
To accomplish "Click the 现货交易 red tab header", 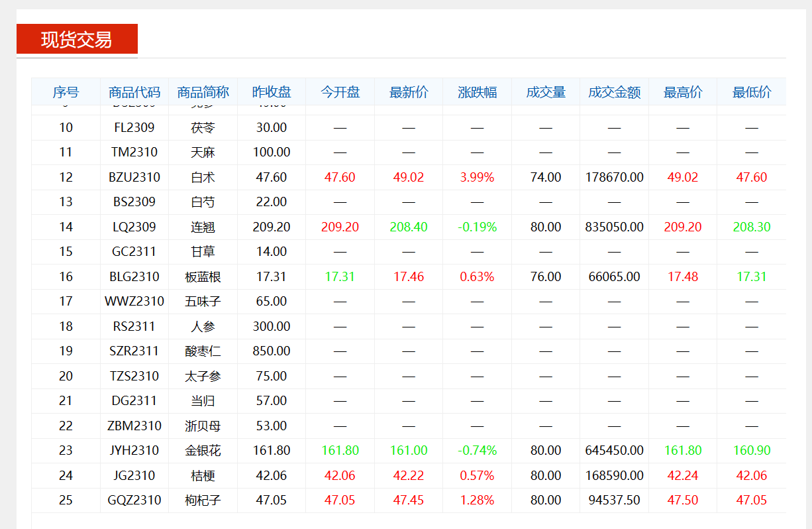I will pos(77,39).
